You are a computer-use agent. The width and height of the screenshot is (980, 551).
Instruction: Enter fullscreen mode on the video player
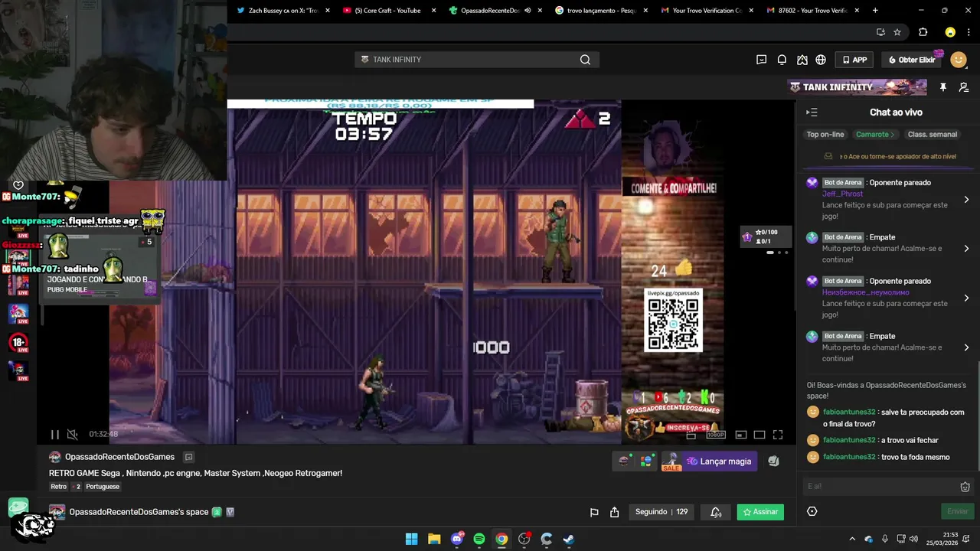(x=778, y=435)
